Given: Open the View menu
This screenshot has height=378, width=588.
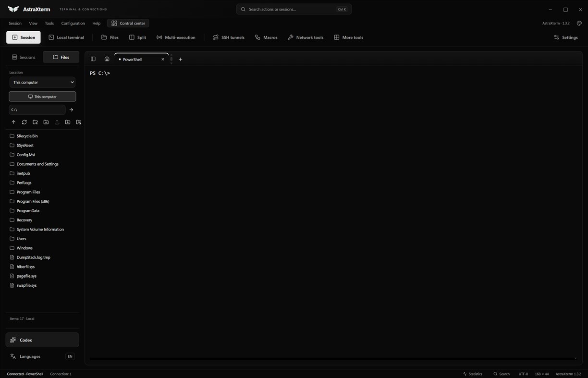Looking at the screenshot, I should tap(33, 23).
